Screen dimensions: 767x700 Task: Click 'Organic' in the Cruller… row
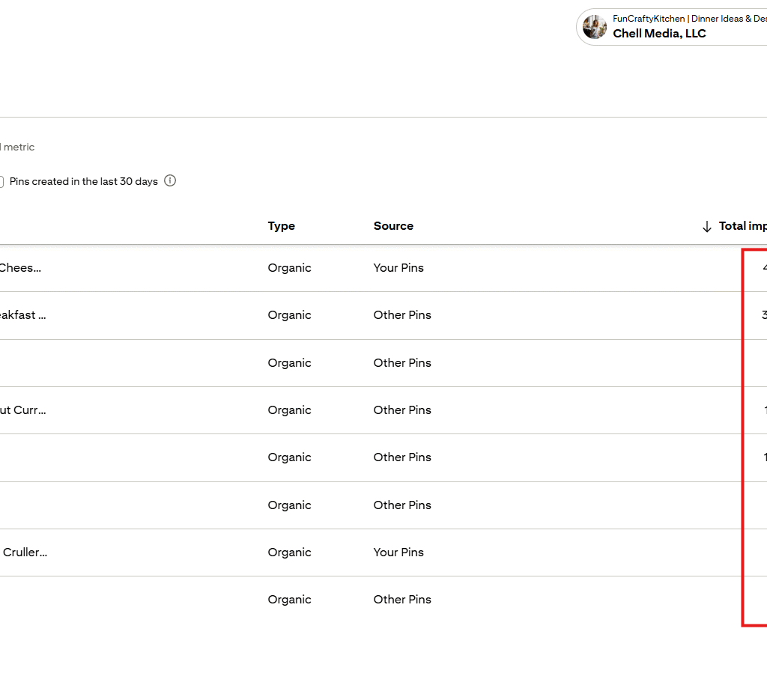pyautogui.click(x=289, y=553)
